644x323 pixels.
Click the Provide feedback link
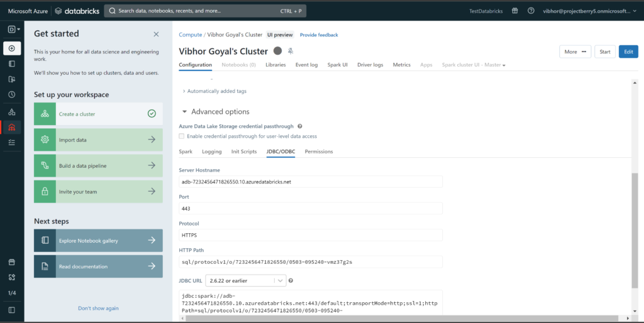pyautogui.click(x=319, y=35)
